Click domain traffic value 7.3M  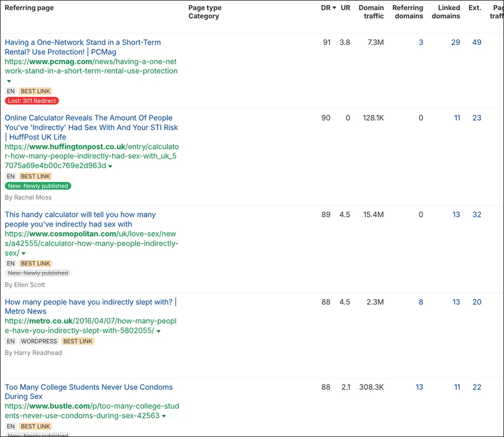tap(375, 42)
